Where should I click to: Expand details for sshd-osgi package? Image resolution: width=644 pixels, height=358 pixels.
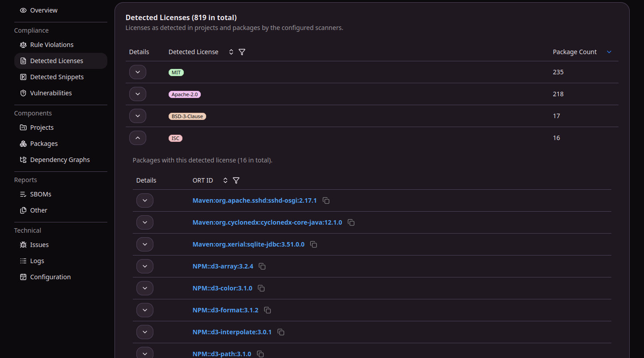click(x=145, y=200)
